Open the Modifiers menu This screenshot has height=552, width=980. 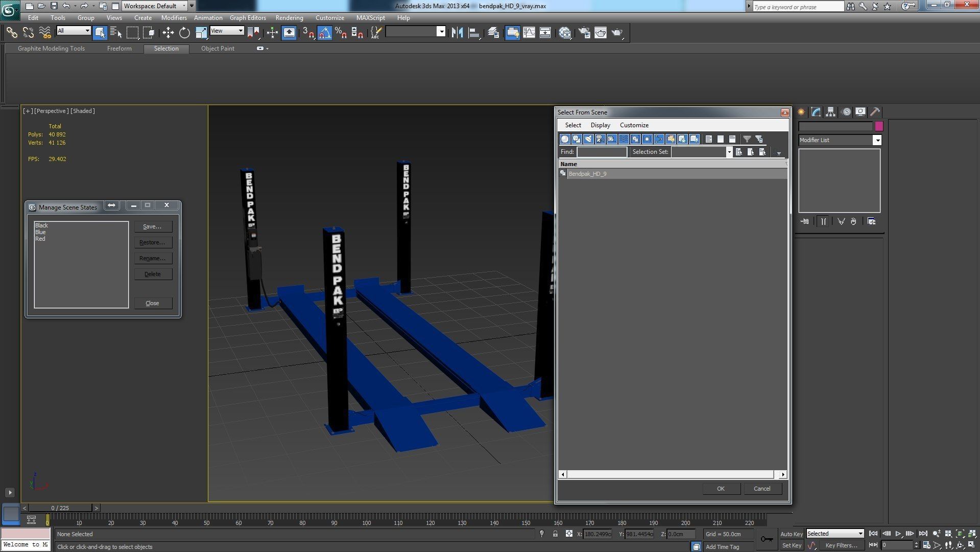tap(174, 18)
